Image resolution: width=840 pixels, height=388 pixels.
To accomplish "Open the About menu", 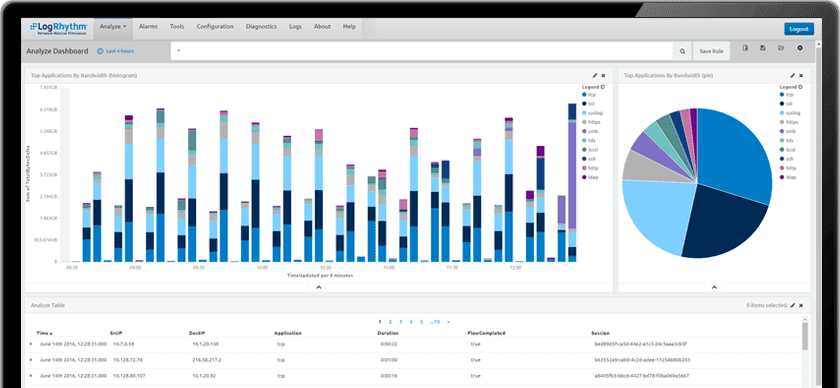I will tap(322, 26).
